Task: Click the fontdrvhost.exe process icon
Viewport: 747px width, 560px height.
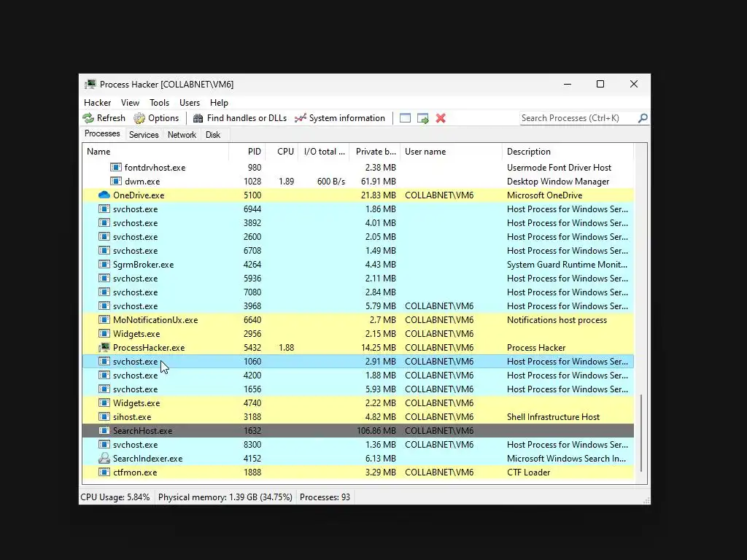Action: [116, 168]
